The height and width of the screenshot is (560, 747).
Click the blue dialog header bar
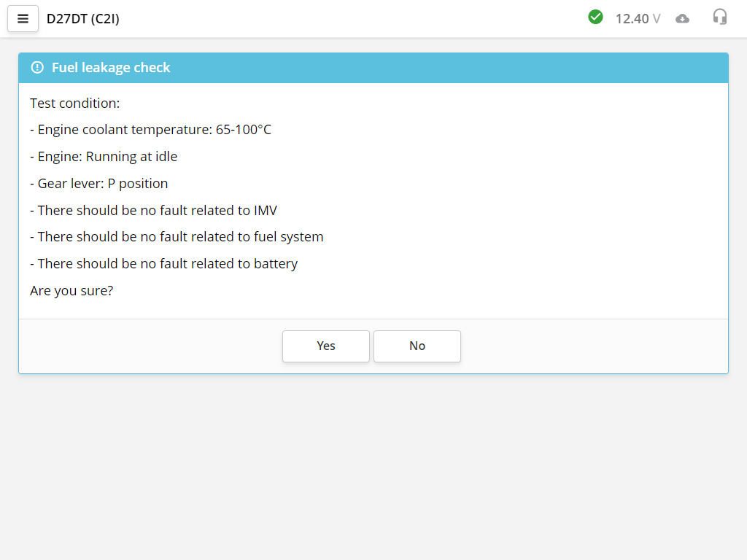click(x=438, y=68)
